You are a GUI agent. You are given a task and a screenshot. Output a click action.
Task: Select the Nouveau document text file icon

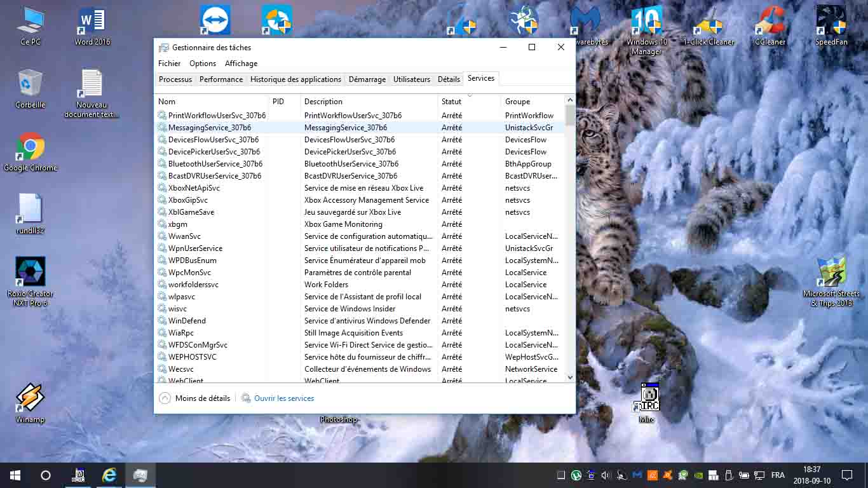click(x=92, y=94)
